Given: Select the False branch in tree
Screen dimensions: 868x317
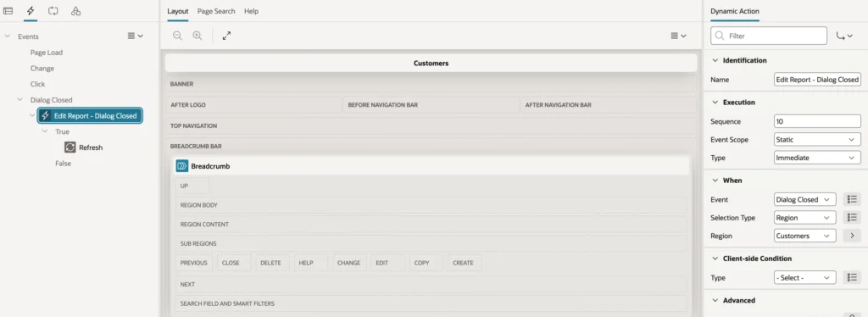Looking at the screenshot, I should coord(63,164).
